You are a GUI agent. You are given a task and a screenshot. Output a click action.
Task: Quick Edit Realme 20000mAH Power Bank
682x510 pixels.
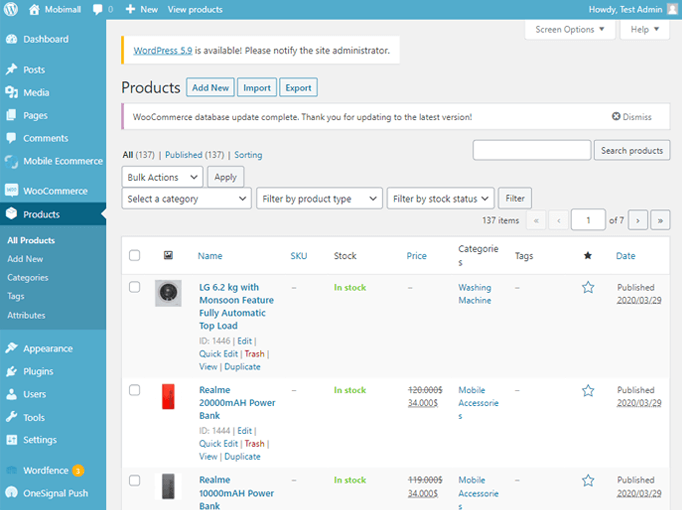[x=218, y=443]
